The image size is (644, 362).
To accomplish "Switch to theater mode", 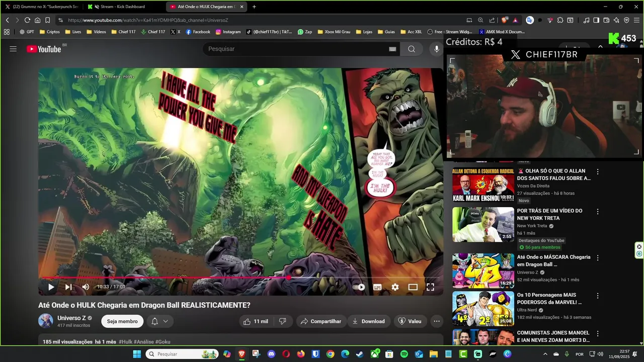I will [413, 287].
